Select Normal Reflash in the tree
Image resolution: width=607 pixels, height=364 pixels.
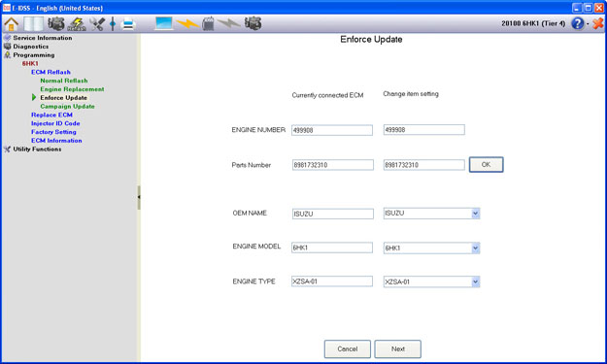click(x=64, y=81)
